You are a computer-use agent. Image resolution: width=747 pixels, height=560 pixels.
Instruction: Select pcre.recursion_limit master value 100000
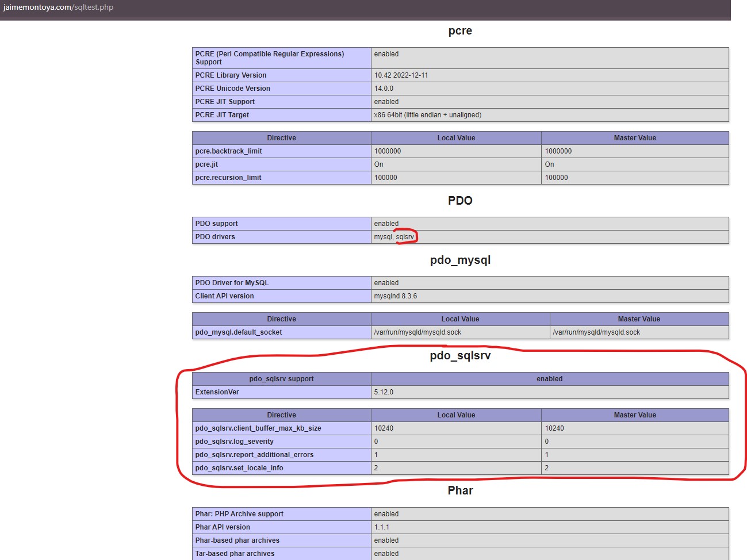(556, 178)
